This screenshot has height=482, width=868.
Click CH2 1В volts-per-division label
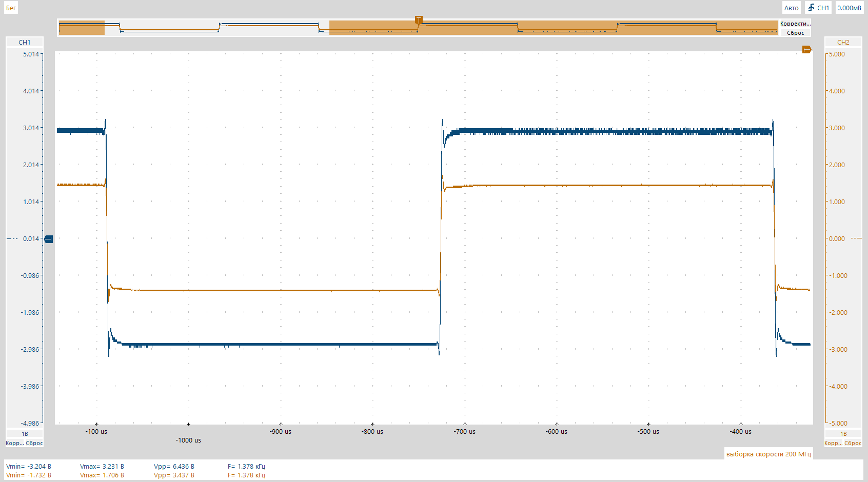(843, 434)
